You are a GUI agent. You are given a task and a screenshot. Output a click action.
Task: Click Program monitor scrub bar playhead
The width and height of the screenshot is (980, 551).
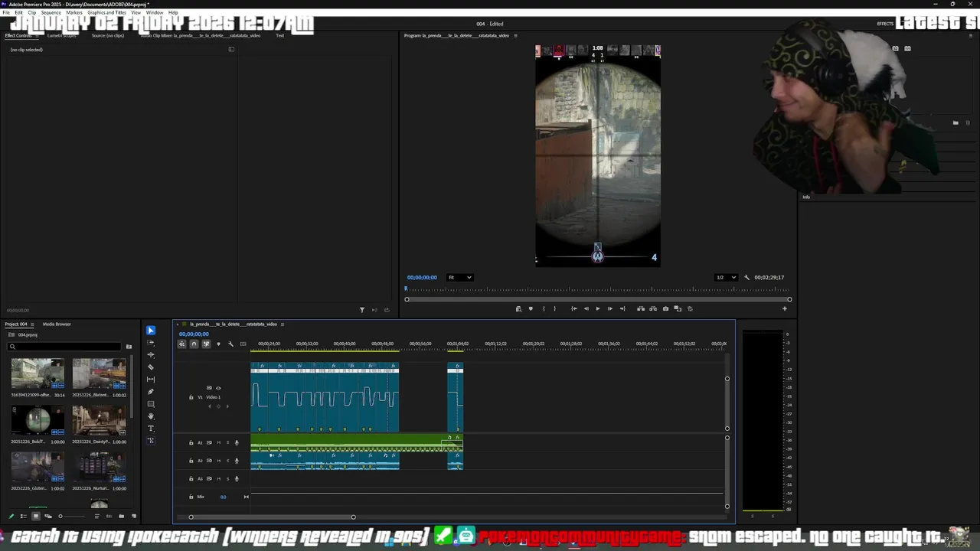tap(407, 289)
